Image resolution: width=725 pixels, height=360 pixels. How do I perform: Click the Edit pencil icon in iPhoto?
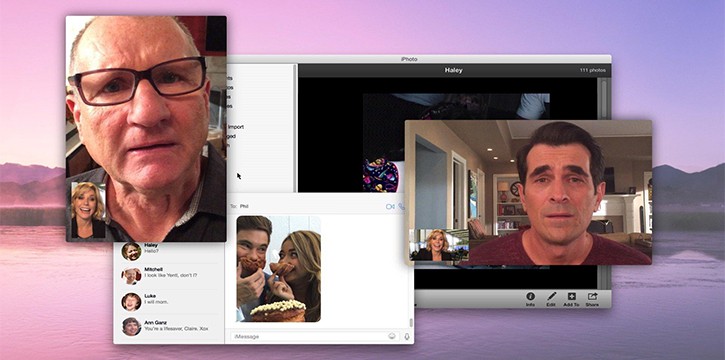(x=551, y=297)
